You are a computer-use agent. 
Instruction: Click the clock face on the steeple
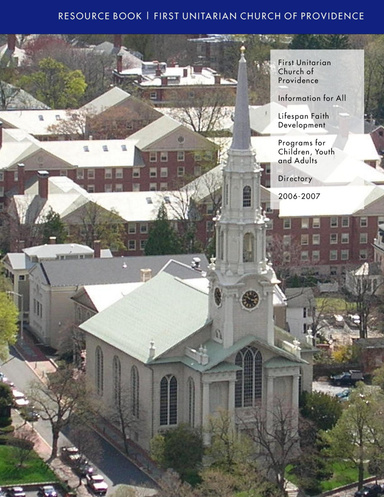pos(250,299)
